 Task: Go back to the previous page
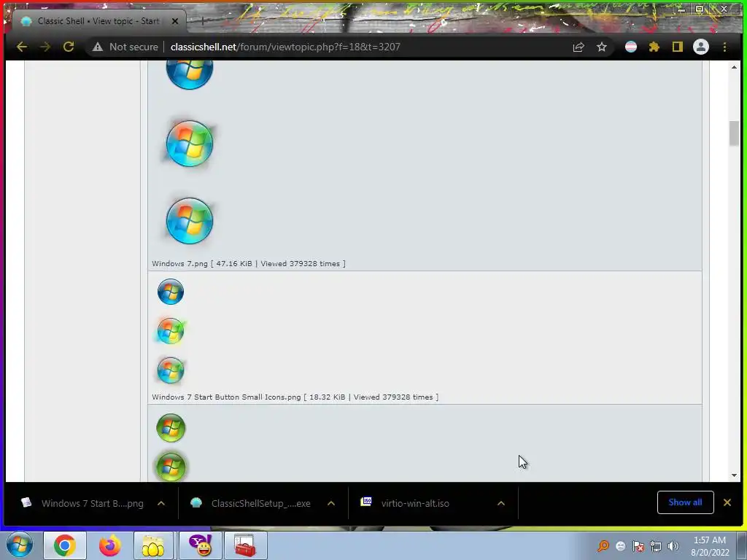(x=22, y=47)
